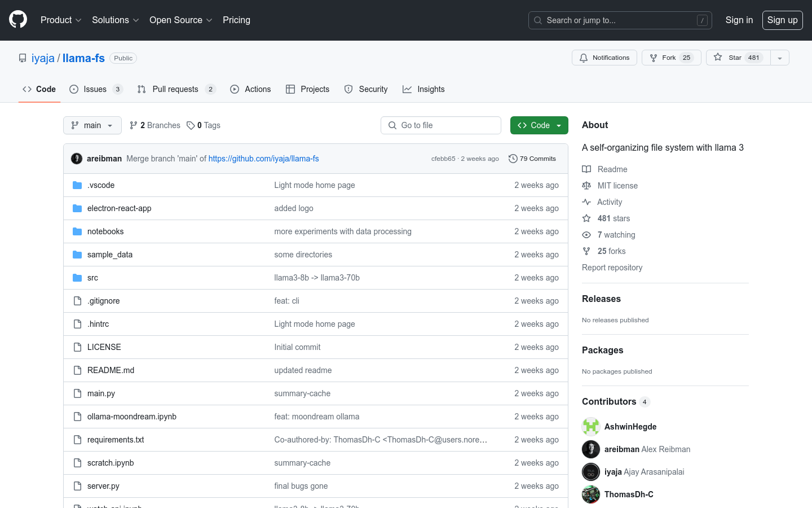Click the pulse icon next to Activity
This screenshot has width=812, height=508.
[x=586, y=202]
